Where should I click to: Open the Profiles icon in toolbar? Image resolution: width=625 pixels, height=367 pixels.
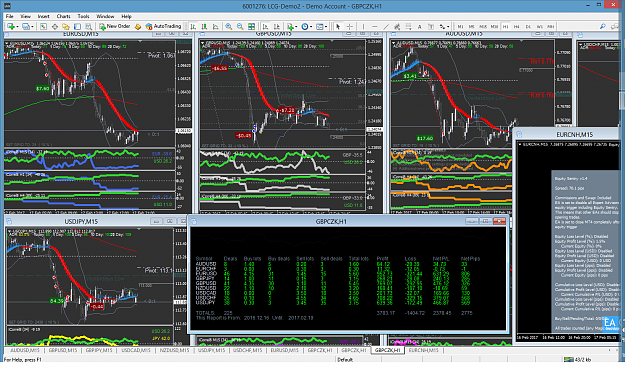click(x=26, y=27)
